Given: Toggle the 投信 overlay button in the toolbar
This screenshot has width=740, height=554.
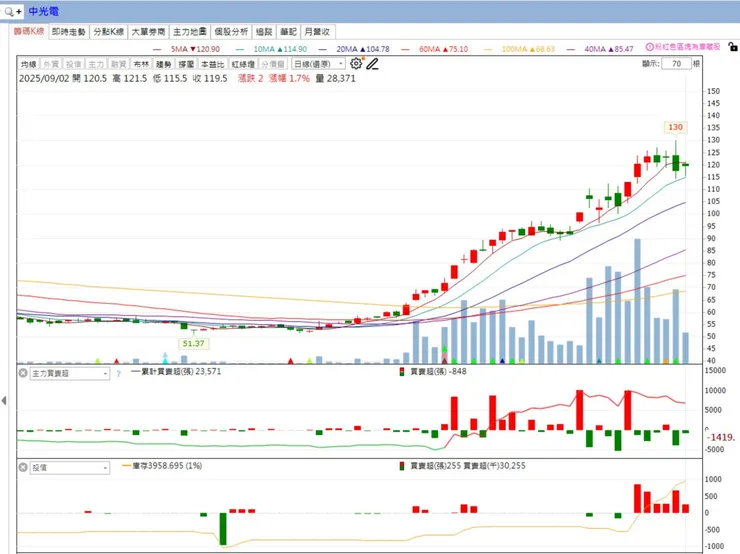Looking at the screenshot, I should (73, 64).
